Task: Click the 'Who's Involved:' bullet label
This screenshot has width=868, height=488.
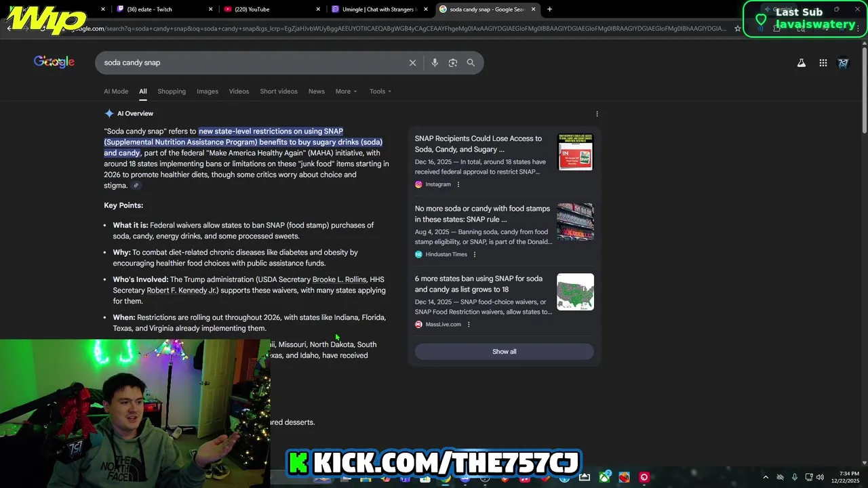Action: pyautogui.click(x=140, y=279)
